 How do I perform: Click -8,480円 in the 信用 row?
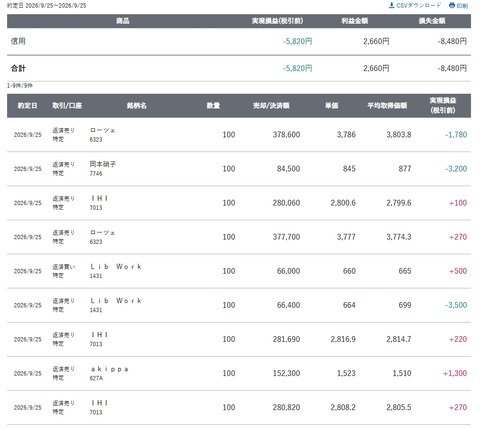452,41
